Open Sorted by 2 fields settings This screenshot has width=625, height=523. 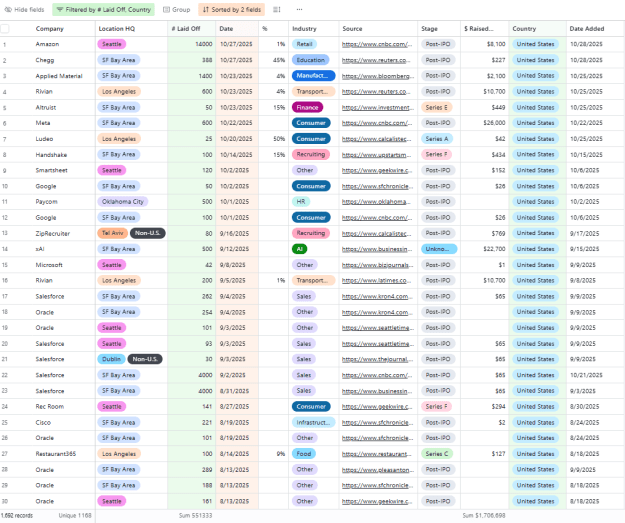point(232,10)
